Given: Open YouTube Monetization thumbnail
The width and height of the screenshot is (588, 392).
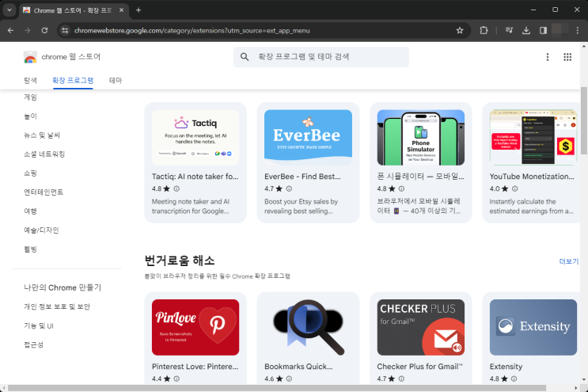Looking at the screenshot, I should [x=533, y=137].
